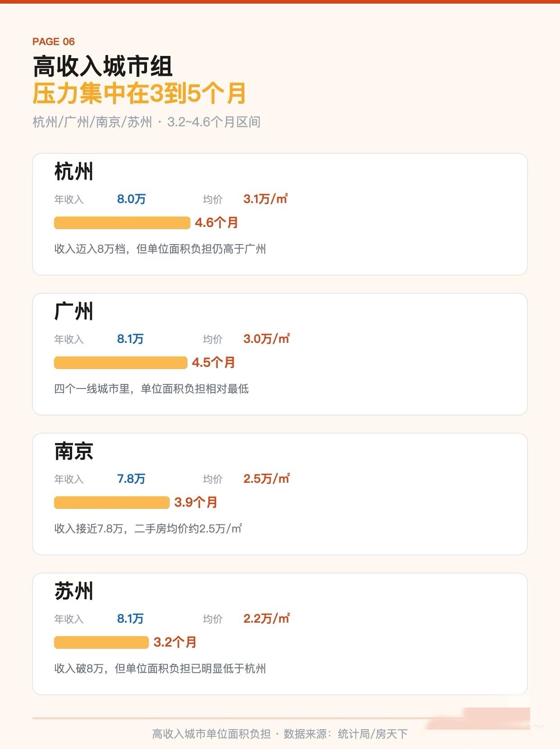Click 杭州 annual income value 8.0万
Image resolution: width=560 pixels, height=749 pixels.
coord(131,199)
